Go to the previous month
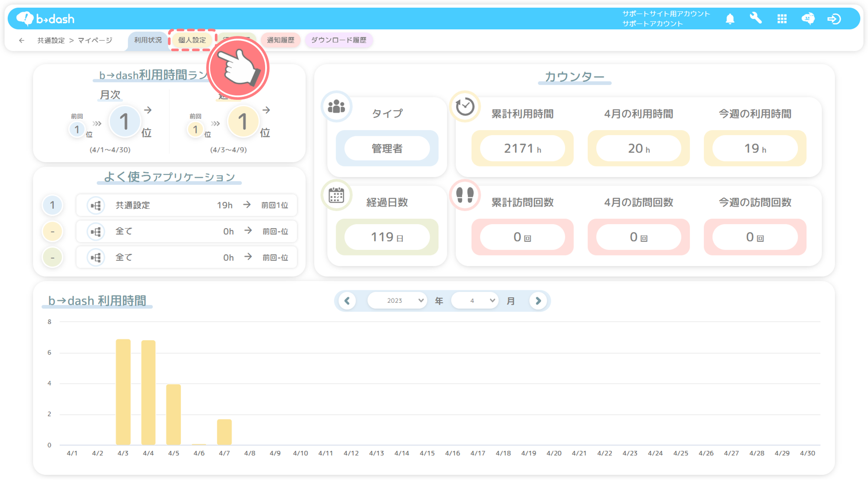Viewport: 868px width, 488px height. 347,301
